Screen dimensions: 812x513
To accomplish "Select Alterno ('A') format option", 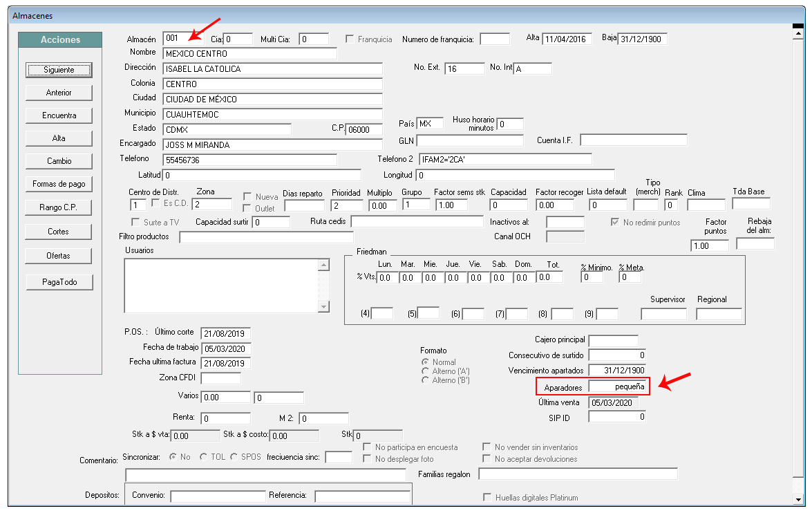I will coord(426,371).
